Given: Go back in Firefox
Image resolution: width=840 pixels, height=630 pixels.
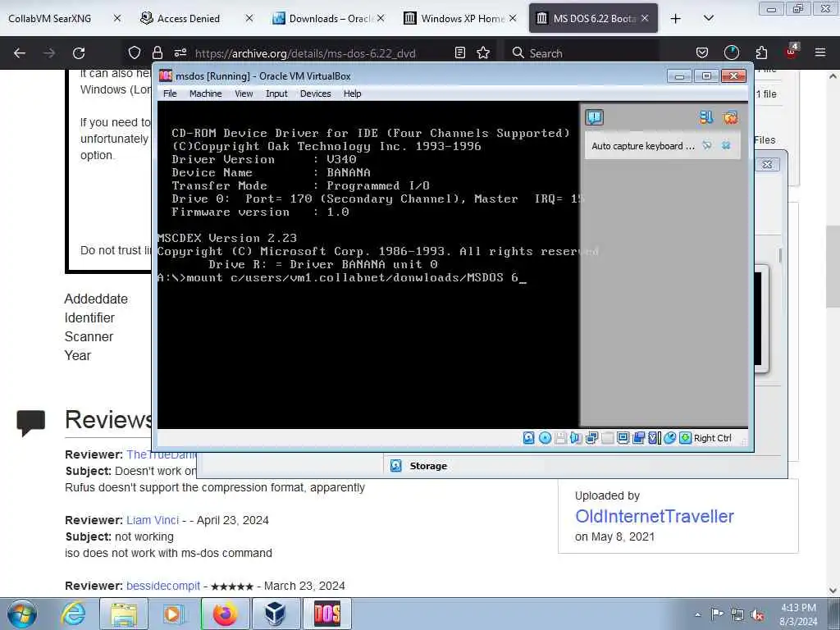Looking at the screenshot, I should [x=20, y=53].
